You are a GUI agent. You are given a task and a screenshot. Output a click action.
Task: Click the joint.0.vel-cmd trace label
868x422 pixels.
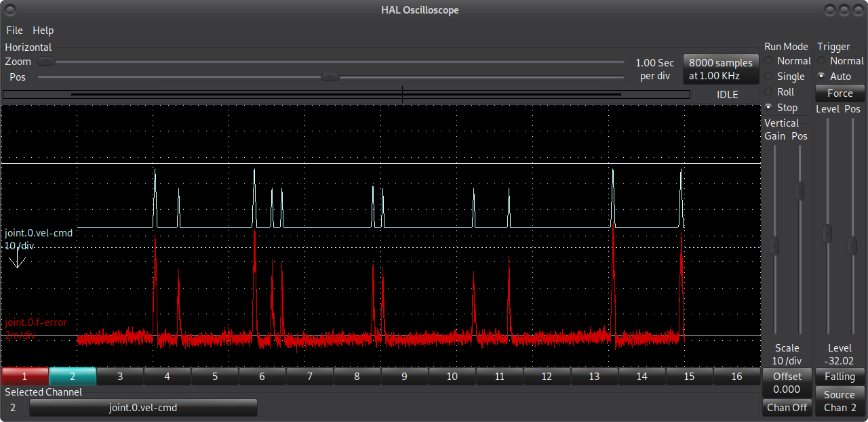tap(39, 233)
